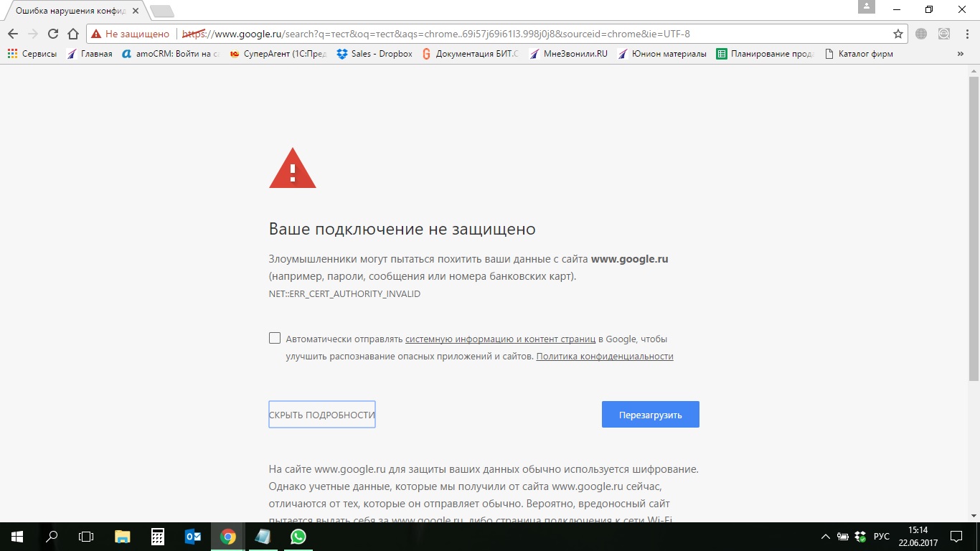The width and height of the screenshot is (980, 551).
Task: Open WhatsApp from the taskbar
Action: (x=298, y=537)
